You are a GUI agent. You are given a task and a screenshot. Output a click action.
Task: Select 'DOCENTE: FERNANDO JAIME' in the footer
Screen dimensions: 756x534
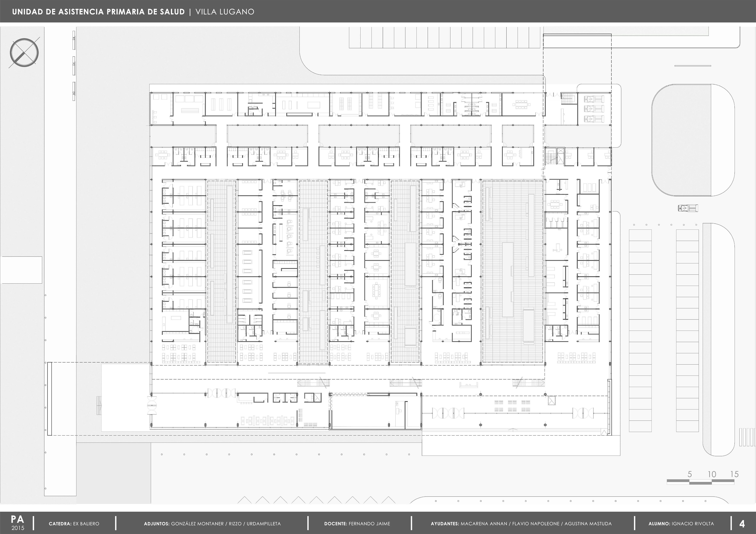coord(357,523)
